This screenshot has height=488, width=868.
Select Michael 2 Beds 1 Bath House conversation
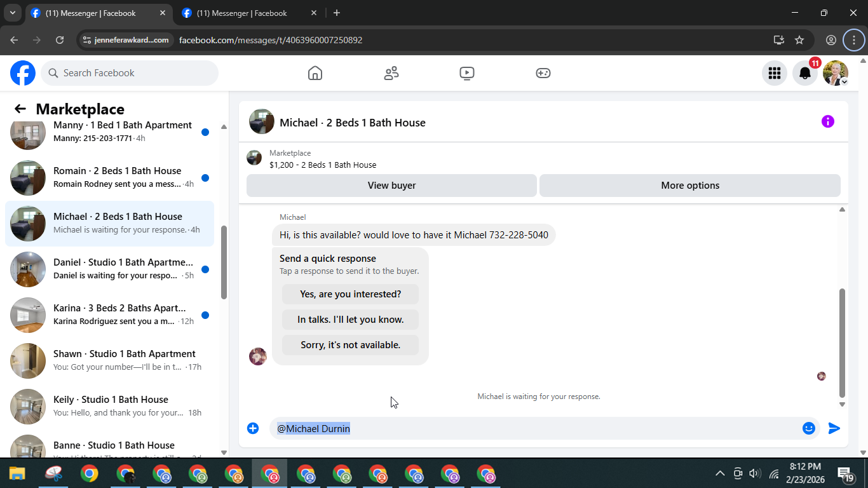click(x=109, y=224)
